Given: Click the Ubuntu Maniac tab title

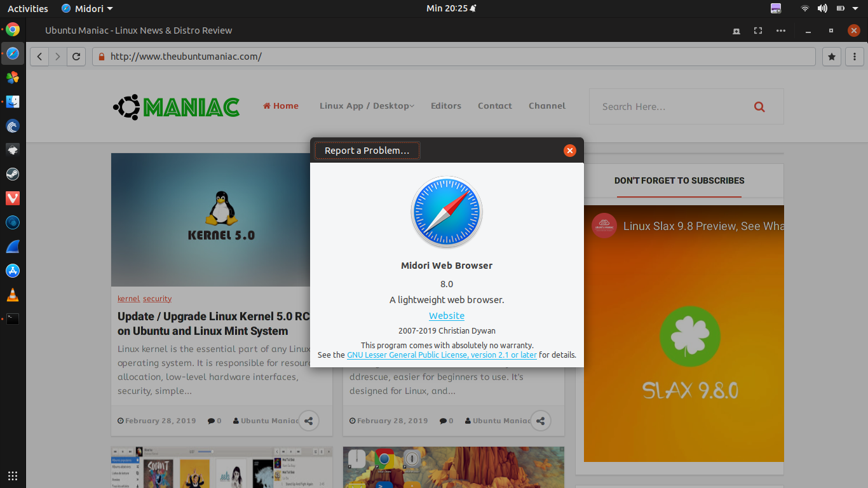Looking at the screenshot, I should click(139, 30).
